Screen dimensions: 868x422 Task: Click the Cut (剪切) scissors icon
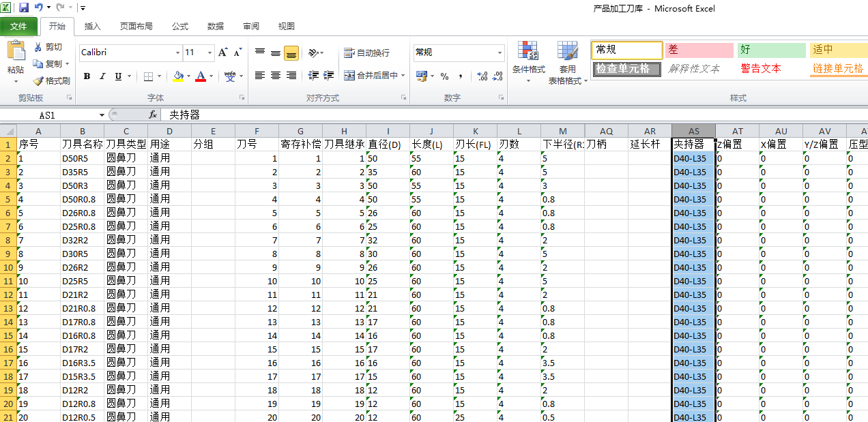38,47
